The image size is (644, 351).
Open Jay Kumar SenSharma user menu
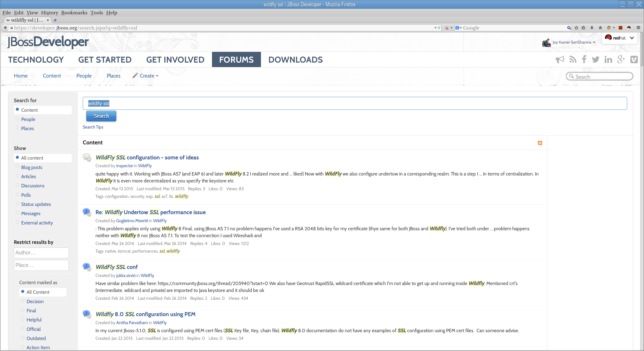pyautogui.click(x=572, y=42)
